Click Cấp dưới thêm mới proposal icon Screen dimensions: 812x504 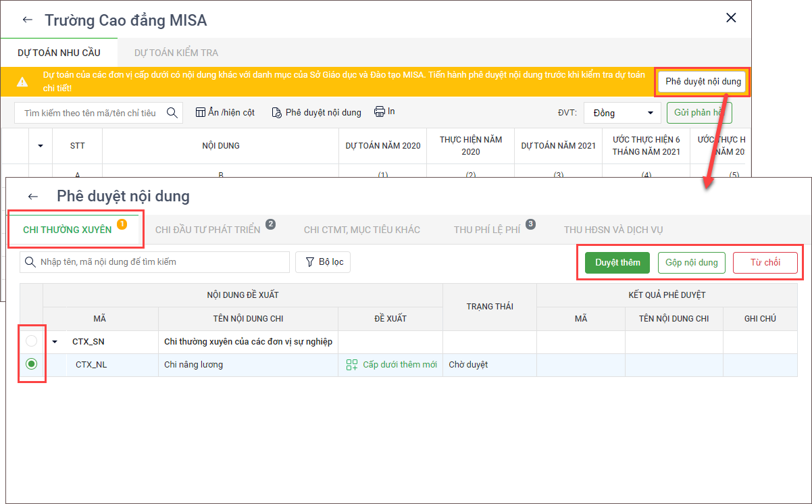(x=352, y=365)
